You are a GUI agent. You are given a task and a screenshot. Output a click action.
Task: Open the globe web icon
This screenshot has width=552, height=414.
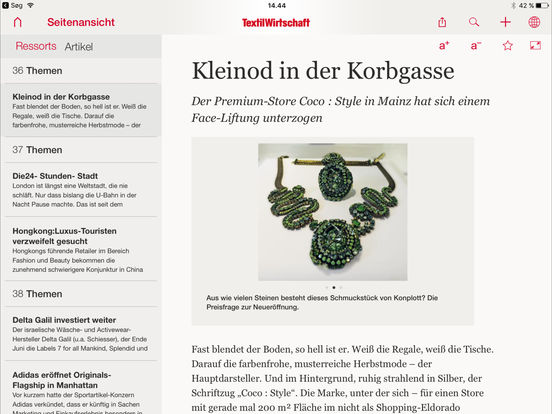coord(534,22)
